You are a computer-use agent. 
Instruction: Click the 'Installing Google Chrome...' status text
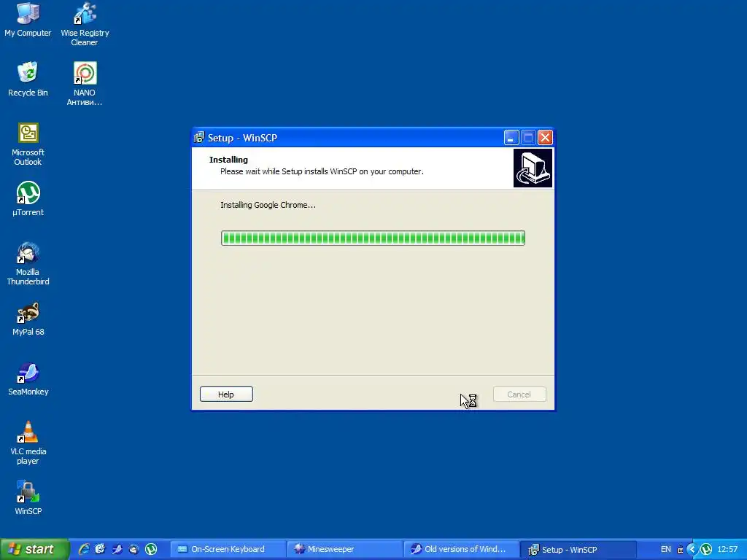click(268, 205)
